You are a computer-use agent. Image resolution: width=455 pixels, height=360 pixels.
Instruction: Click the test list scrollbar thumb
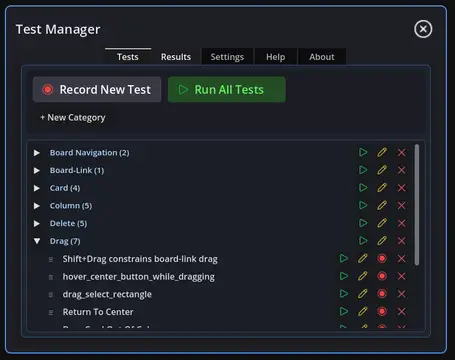[417, 205]
